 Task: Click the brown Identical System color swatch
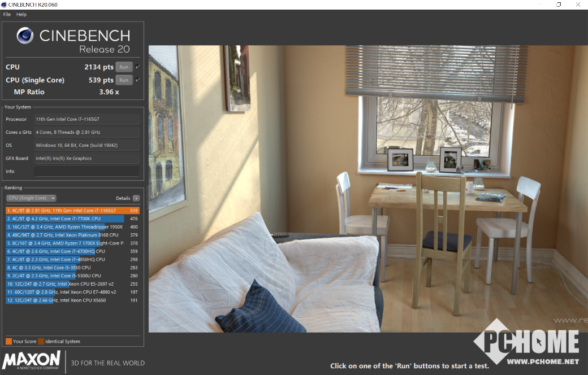click(x=41, y=341)
